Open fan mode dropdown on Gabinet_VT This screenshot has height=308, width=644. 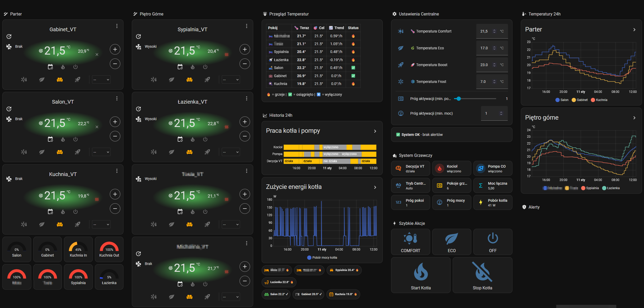click(x=101, y=79)
